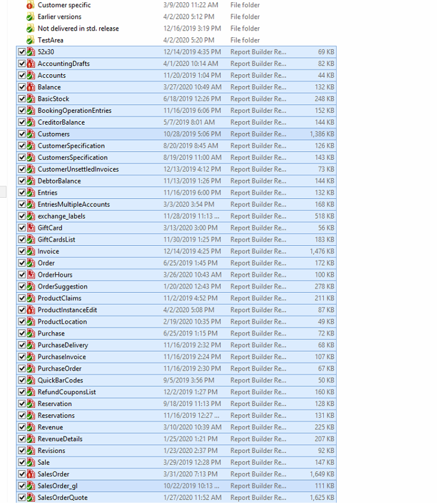Image resolution: width=437 pixels, height=504 pixels.
Task: Click the CreditorBalance report file icon
Action: 31,122
